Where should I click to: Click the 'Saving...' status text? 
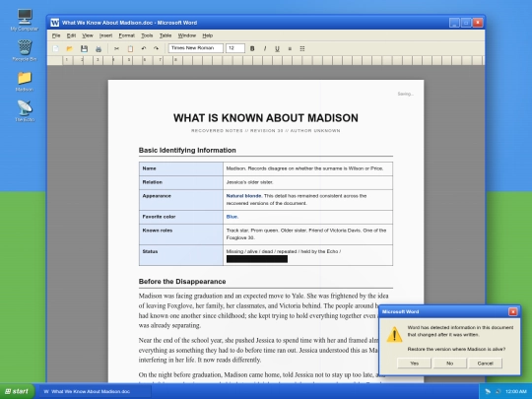point(406,94)
